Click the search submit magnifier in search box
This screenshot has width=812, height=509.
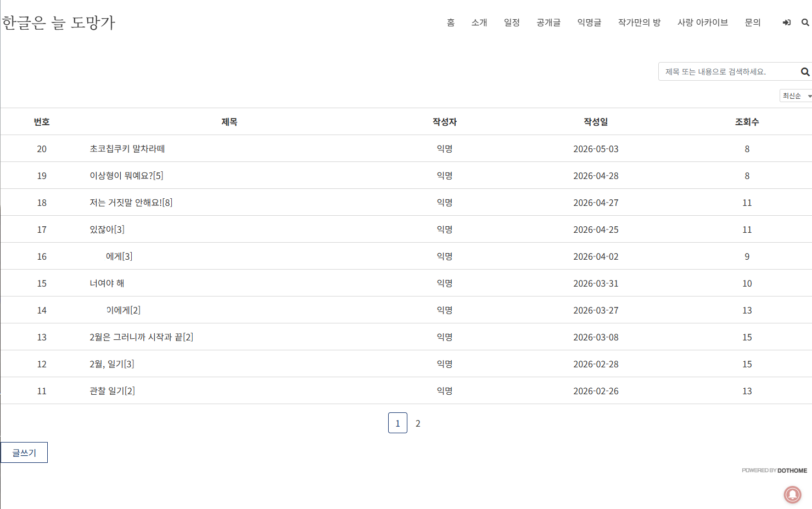[x=805, y=72]
